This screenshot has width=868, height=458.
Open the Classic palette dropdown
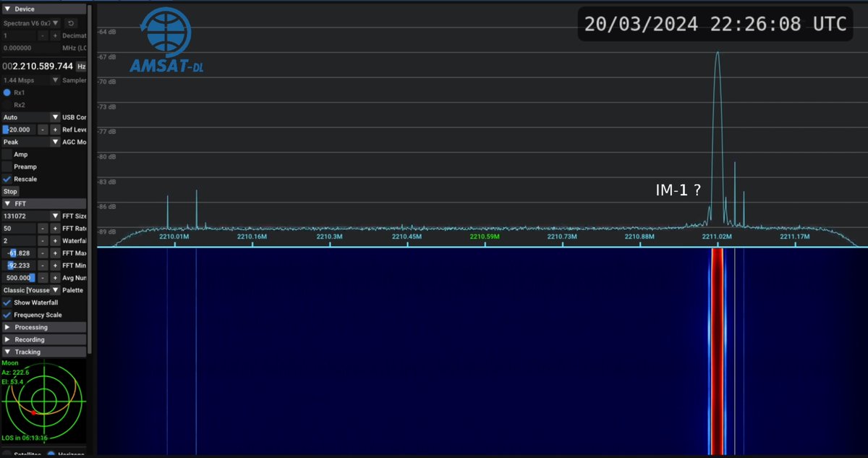click(31, 290)
